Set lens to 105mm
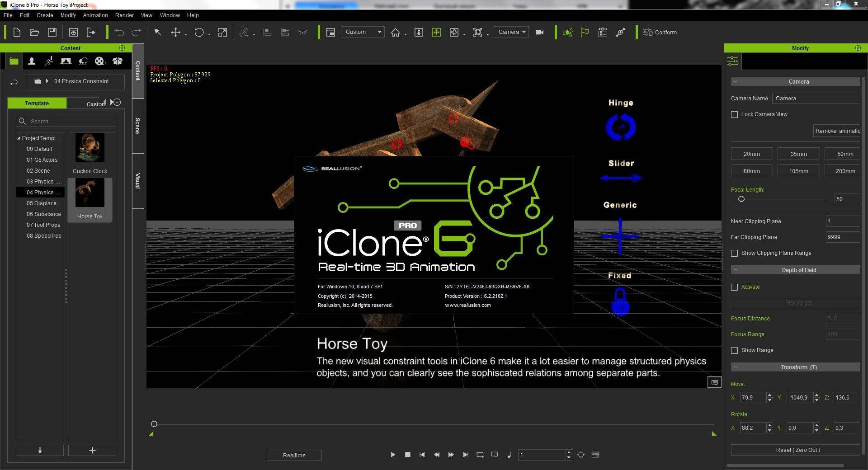 tap(798, 171)
